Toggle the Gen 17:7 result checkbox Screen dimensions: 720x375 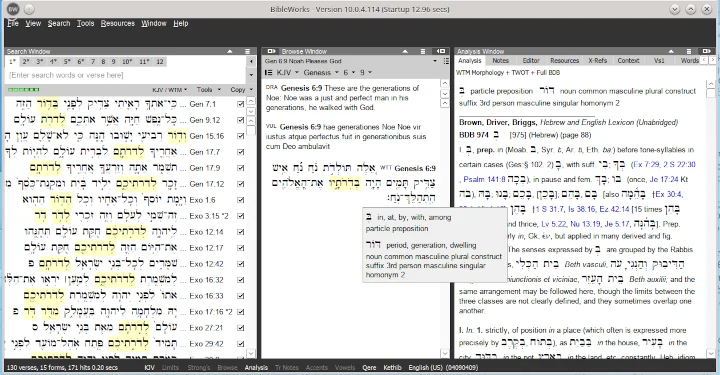click(240, 152)
